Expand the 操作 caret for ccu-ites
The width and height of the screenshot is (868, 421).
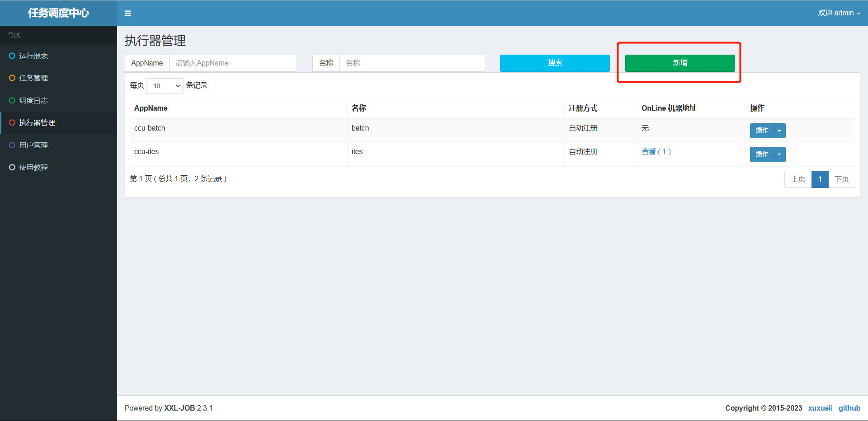(x=779, y=154)
